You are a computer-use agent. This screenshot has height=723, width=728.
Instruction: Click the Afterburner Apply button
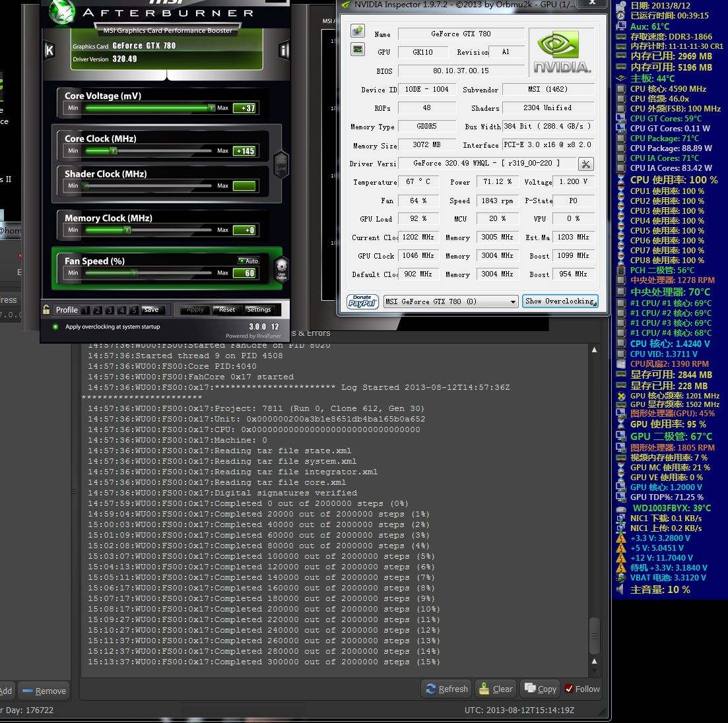[195, 309]
